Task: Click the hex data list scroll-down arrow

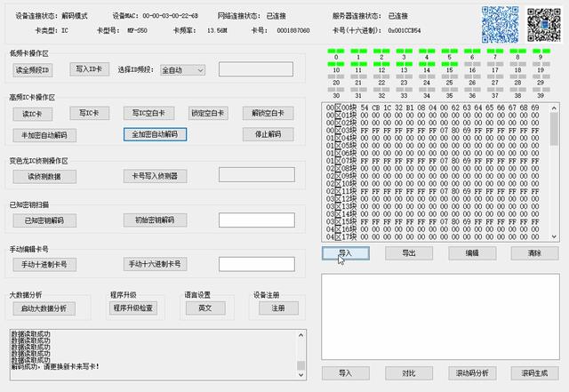Action: 554,236
